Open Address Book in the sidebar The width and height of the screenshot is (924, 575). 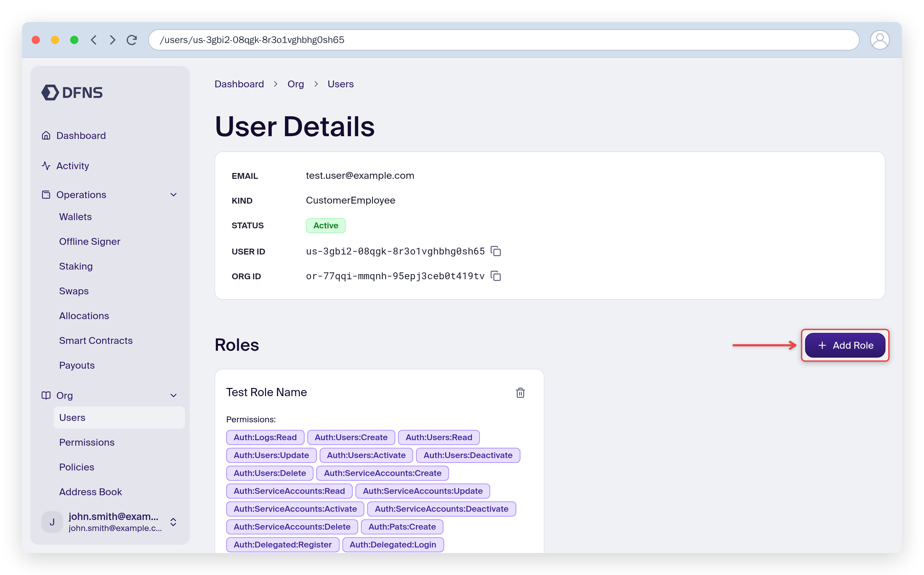[x=90, y=492]
